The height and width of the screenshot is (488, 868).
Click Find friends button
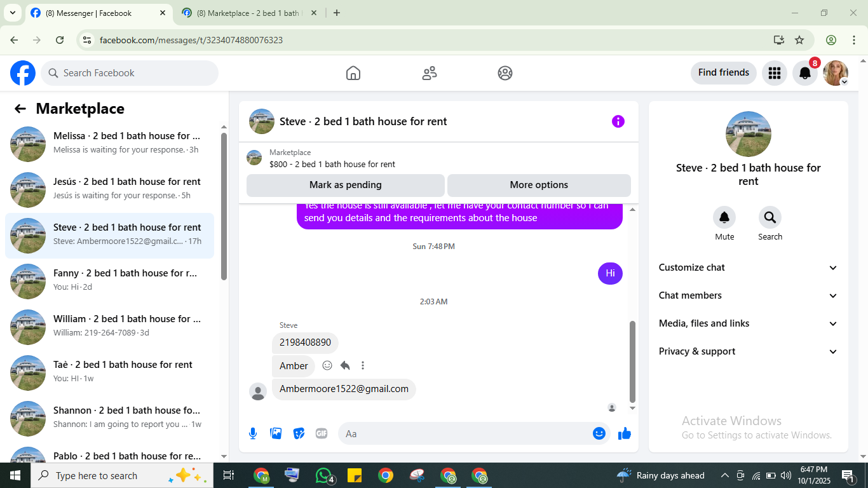point(724,72)
